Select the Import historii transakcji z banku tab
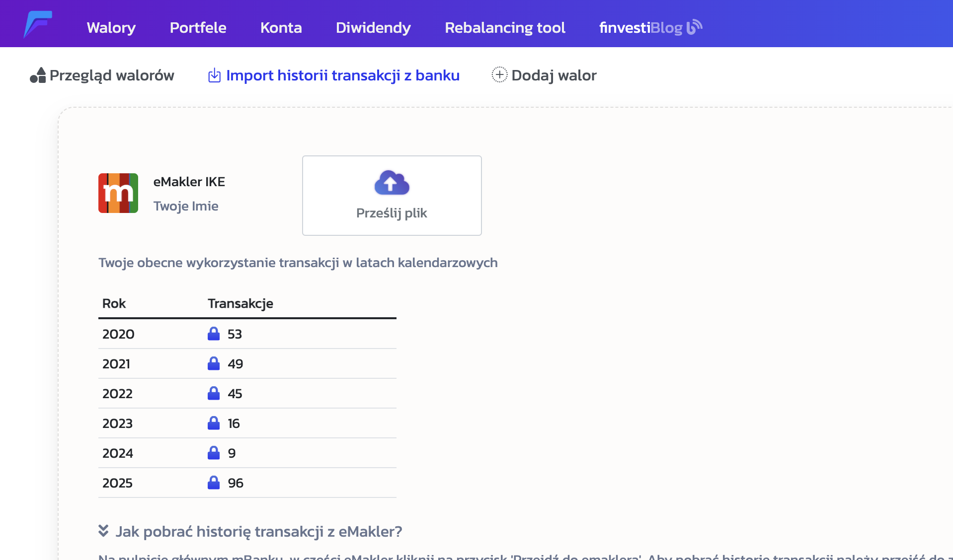 (342, 75)
